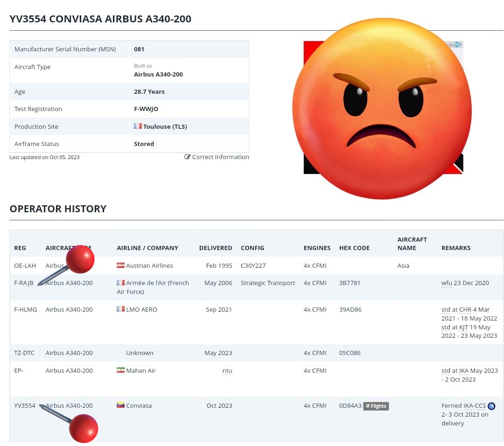Click hex code 05C086

[350, 353]
